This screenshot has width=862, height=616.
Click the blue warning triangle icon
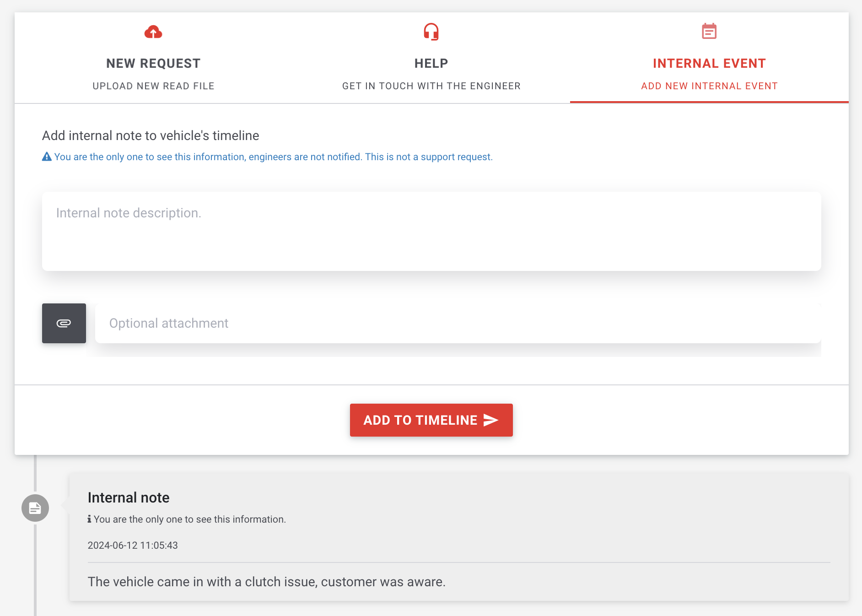pyautogui.click(x=47, y=157)
